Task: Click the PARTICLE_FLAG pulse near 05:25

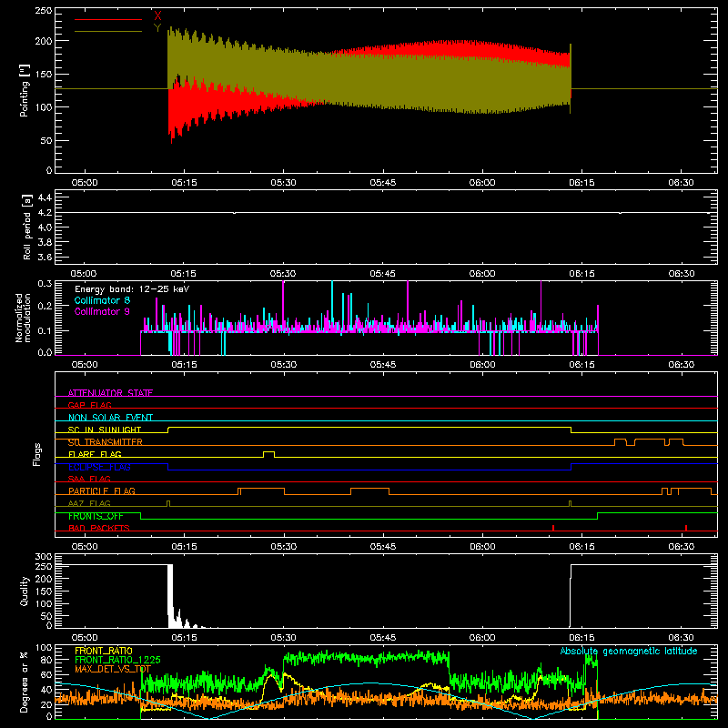Action: 261,490
